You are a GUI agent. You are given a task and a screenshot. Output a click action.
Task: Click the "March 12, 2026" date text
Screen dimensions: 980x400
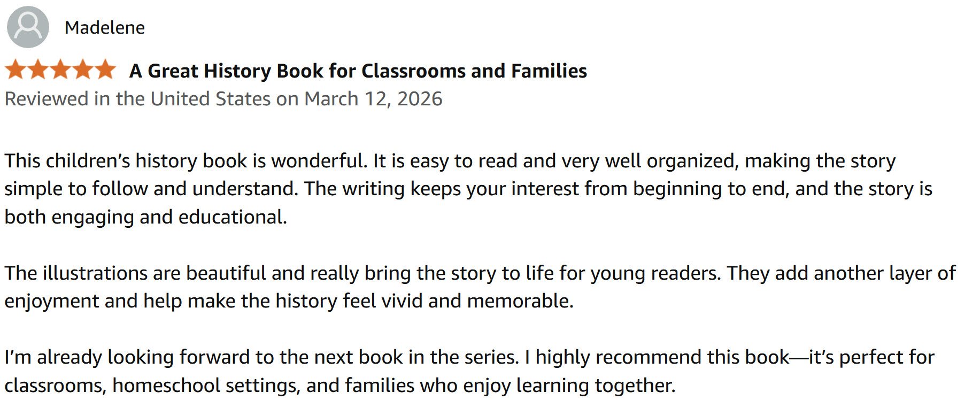[373, 99]
